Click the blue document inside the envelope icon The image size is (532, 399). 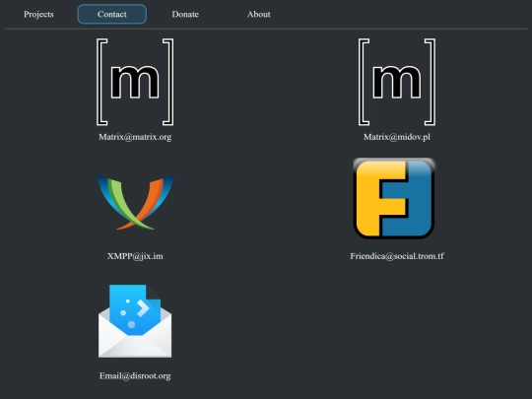[135, 309]
